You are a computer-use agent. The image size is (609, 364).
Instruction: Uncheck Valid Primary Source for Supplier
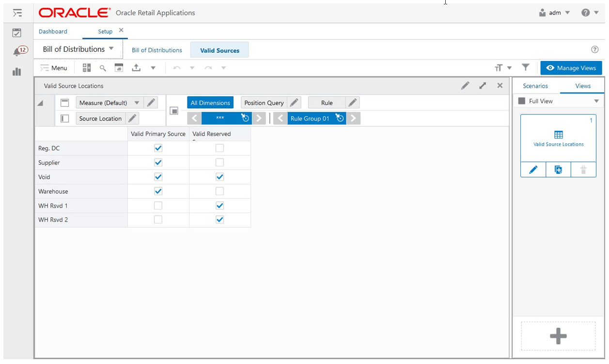click(x=158, y=162)
